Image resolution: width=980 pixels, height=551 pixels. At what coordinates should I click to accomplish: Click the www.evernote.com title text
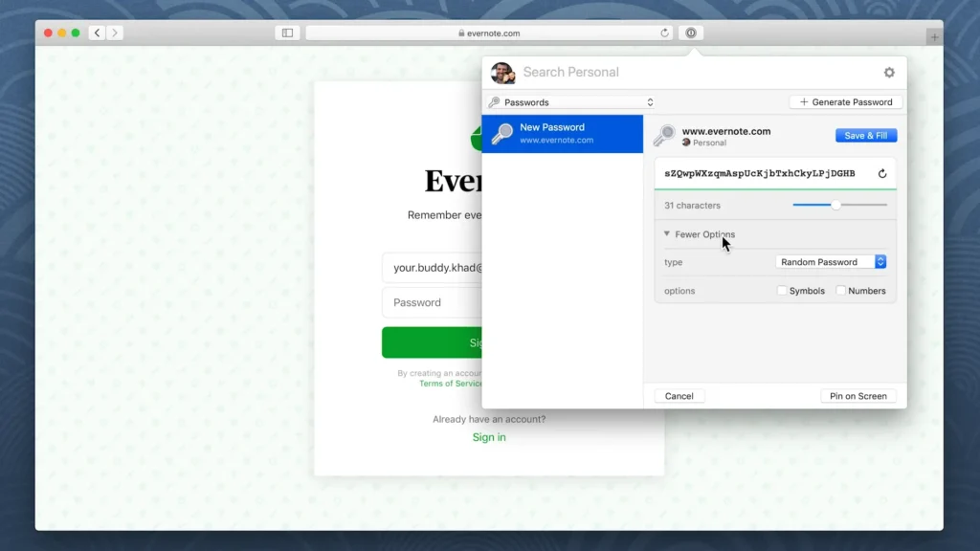click(726, 131)
